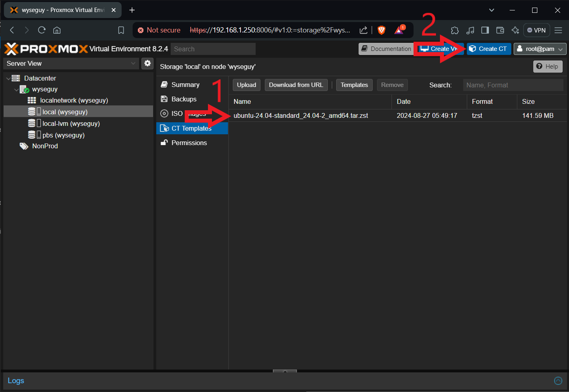
Task: Open a new browser tab with the plus
Action: tap(132, 10)
